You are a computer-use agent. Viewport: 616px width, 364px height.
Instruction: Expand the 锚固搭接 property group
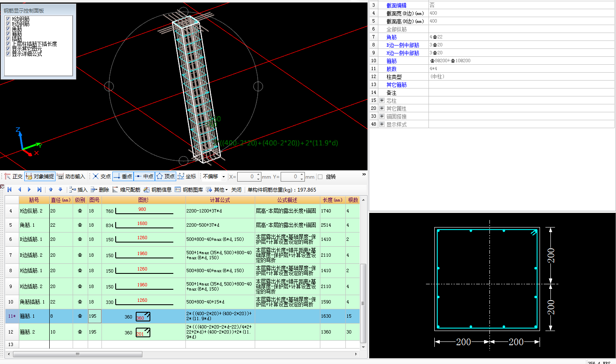382,116
